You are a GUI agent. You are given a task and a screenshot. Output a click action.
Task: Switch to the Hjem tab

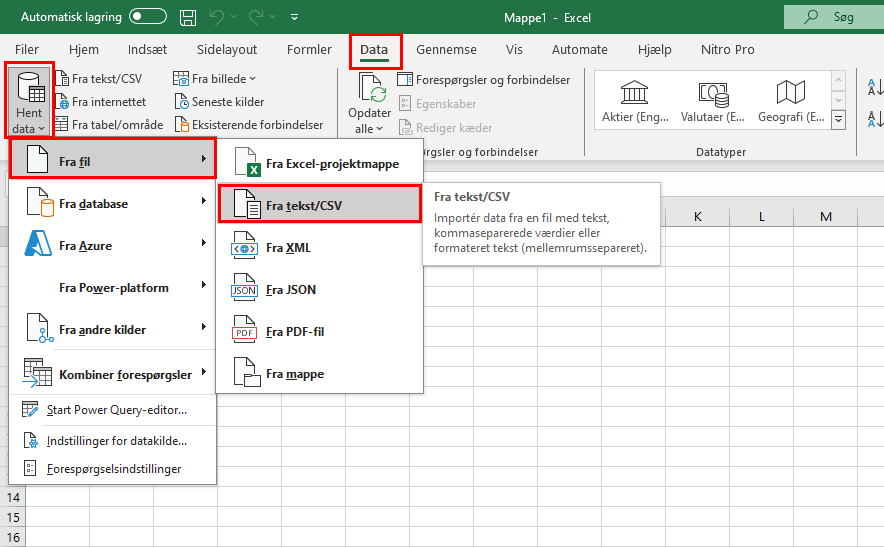click(83, 50)
